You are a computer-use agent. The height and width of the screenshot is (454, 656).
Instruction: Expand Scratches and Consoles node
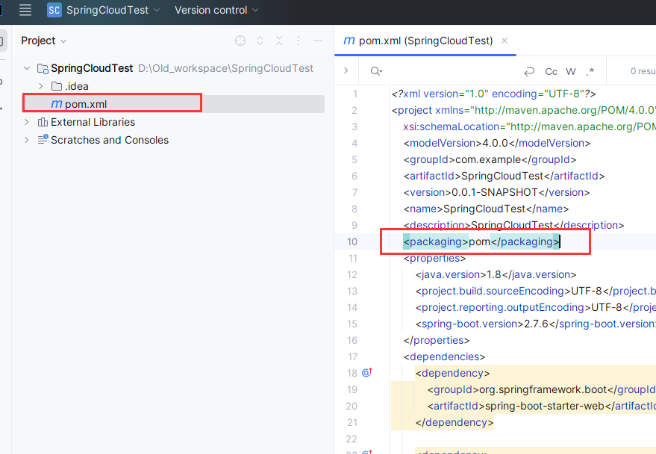click(27, 140)
